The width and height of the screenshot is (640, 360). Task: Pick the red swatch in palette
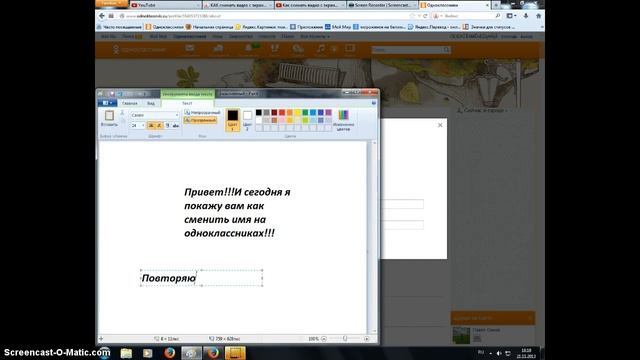282,113
